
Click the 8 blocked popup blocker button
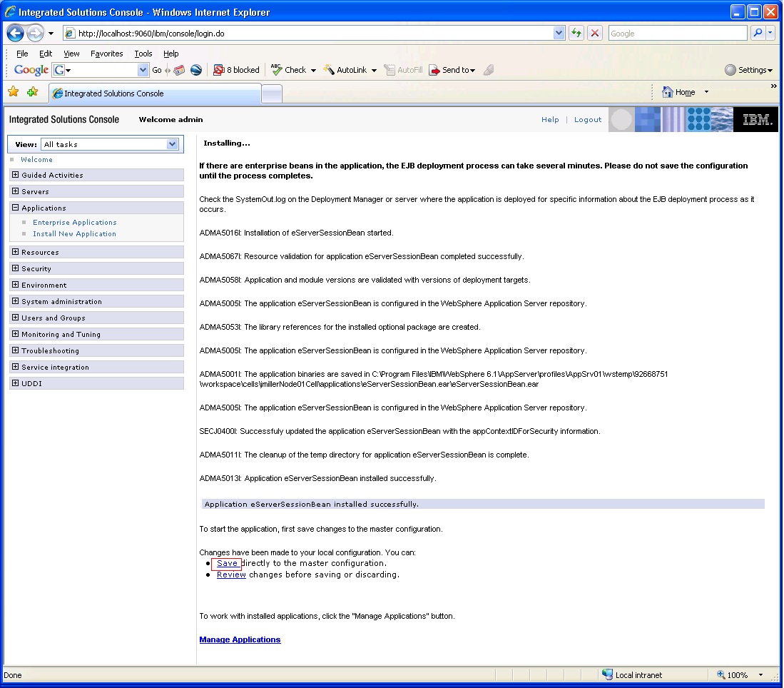click(237, 70)
